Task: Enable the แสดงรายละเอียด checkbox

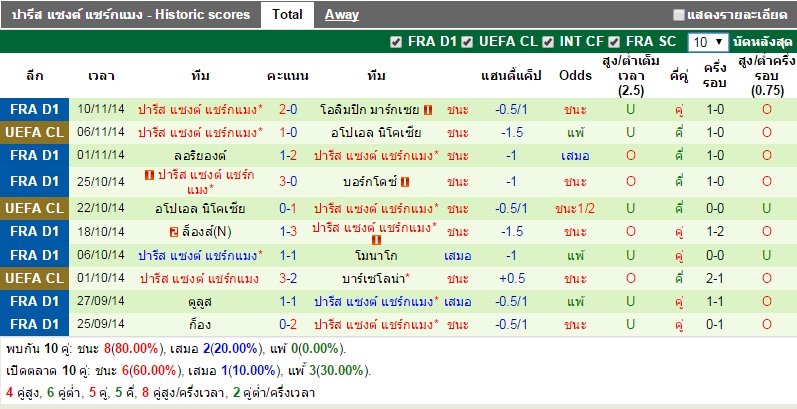Action: 679,15
